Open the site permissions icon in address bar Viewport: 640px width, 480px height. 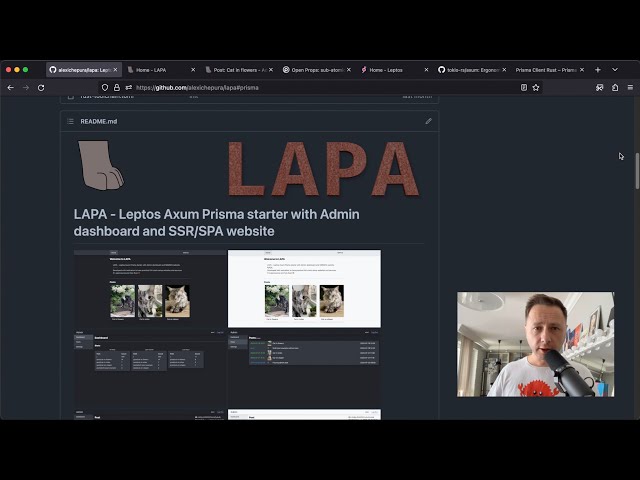point(129,87)
